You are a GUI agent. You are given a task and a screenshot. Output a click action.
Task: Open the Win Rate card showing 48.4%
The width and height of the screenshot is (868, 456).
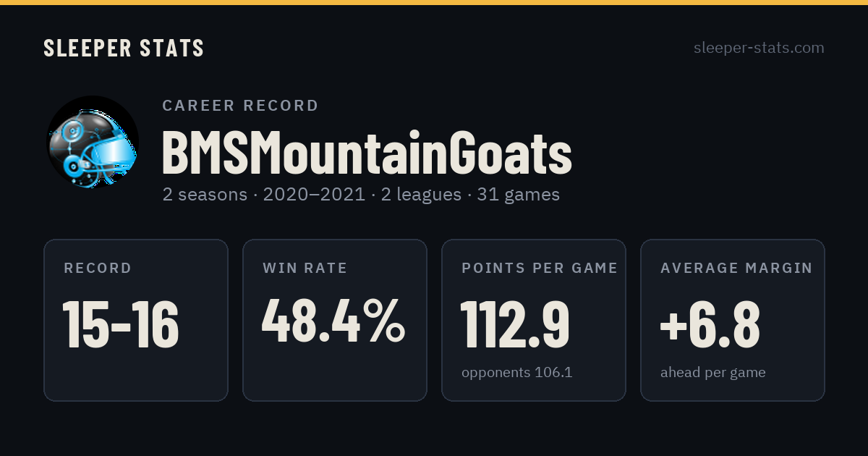coord(335,320)
